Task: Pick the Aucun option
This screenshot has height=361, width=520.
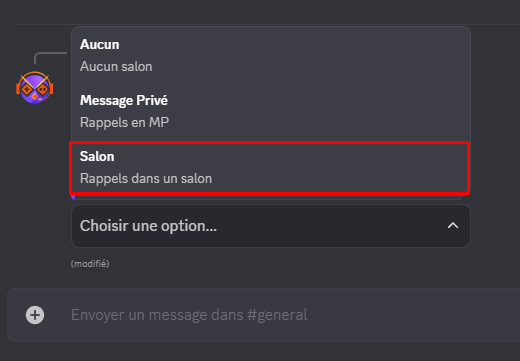Action: 270,55
